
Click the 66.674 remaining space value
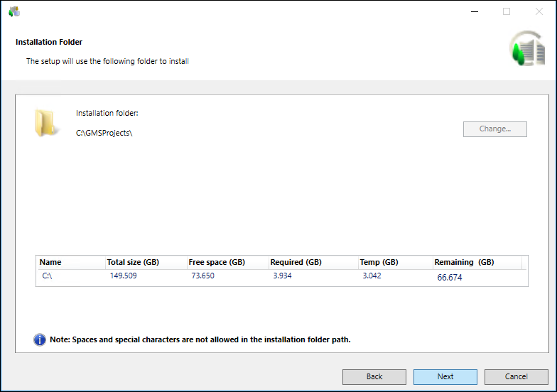(x=450, y=278)
